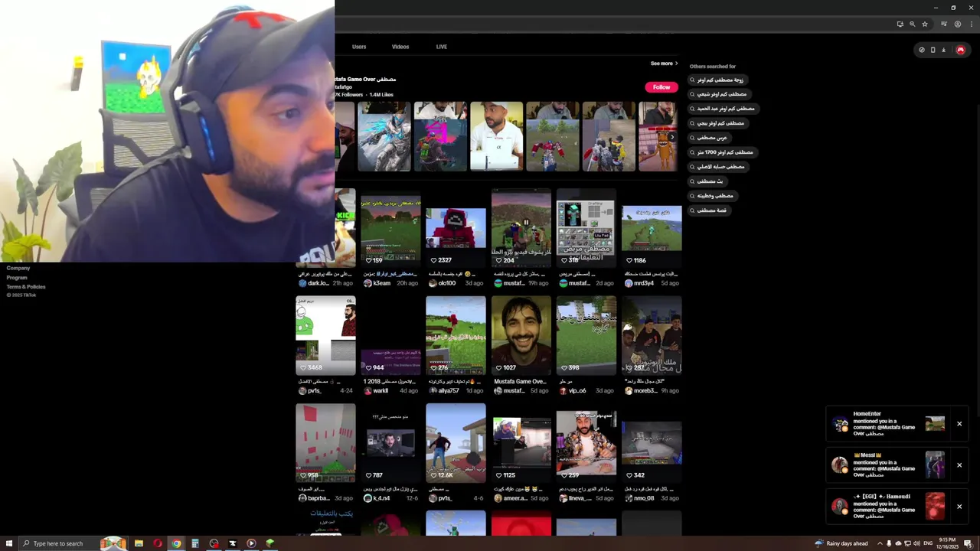Dismiss the Hamoudi mention notification

(x=959, y=506)
